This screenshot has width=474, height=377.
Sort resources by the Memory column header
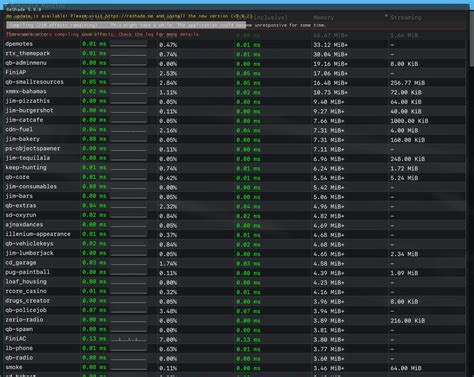coord(323,18)
